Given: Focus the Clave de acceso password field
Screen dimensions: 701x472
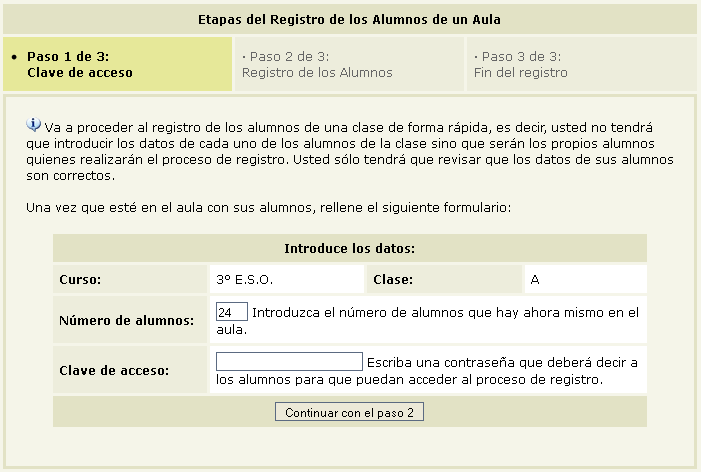Looking at the screenshot, I should pos(289,362).
